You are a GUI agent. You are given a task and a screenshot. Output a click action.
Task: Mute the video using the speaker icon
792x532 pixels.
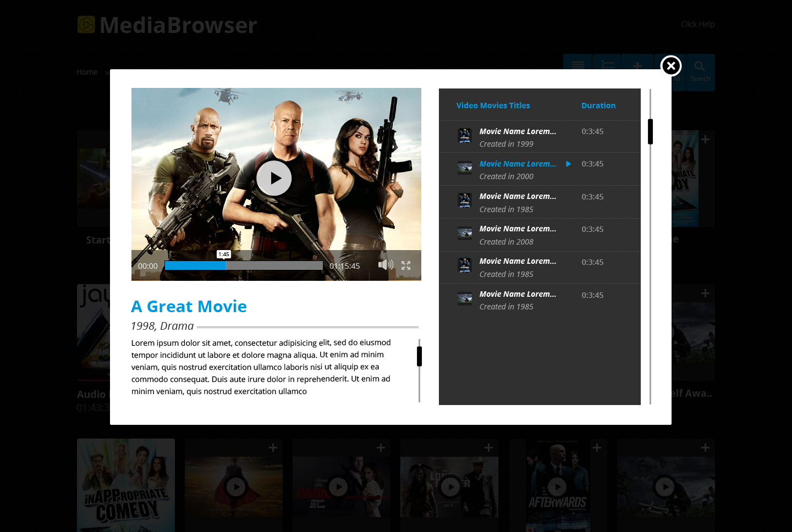[386, 265]
